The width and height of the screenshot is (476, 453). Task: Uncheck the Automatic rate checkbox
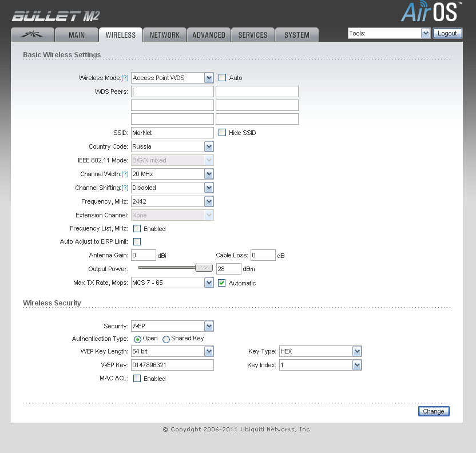click(x=222, y=283)
